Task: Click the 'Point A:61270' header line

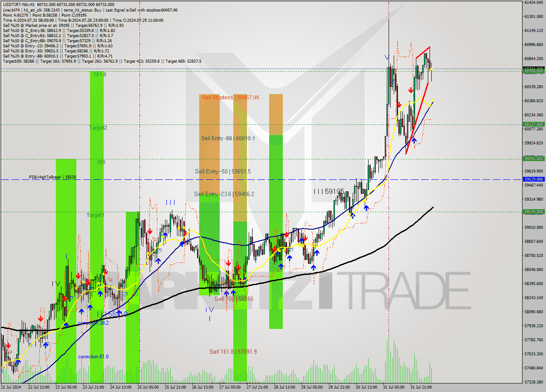Action: click(45, 15)
